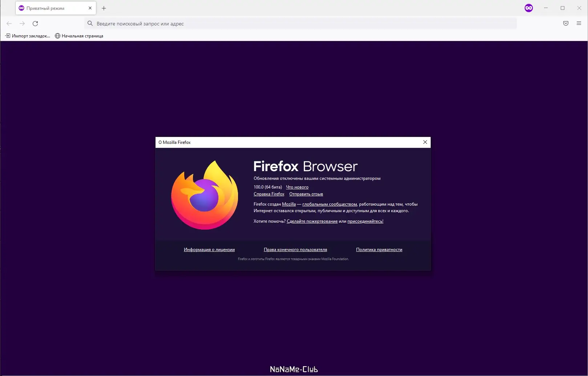Open Справка Firefox help link
The image size is (588, 376).
click(269, 194)
